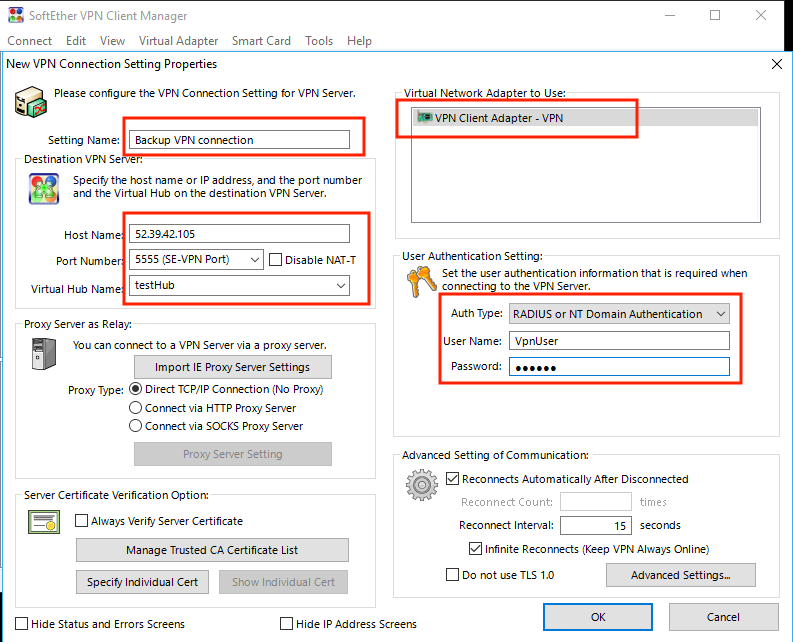The width and height of the screenshot is (793, 642).
Task: Open the Connect menu
Action: pyautogui.click(x=29, y=41)
